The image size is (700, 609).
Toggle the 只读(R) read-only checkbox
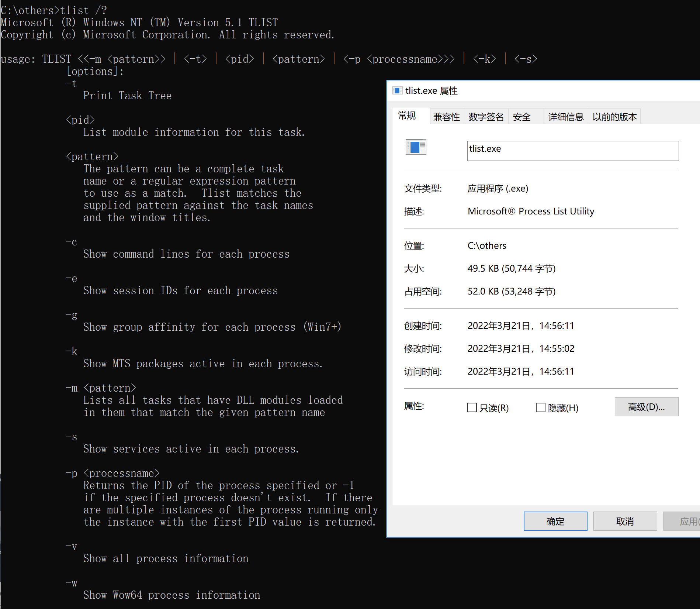coord(472,407)
